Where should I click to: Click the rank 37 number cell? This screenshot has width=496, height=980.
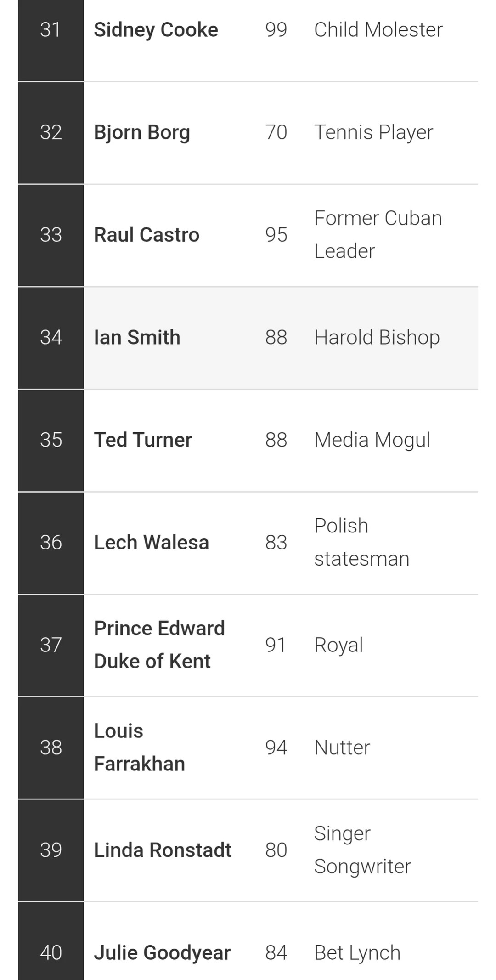(51, 645)
